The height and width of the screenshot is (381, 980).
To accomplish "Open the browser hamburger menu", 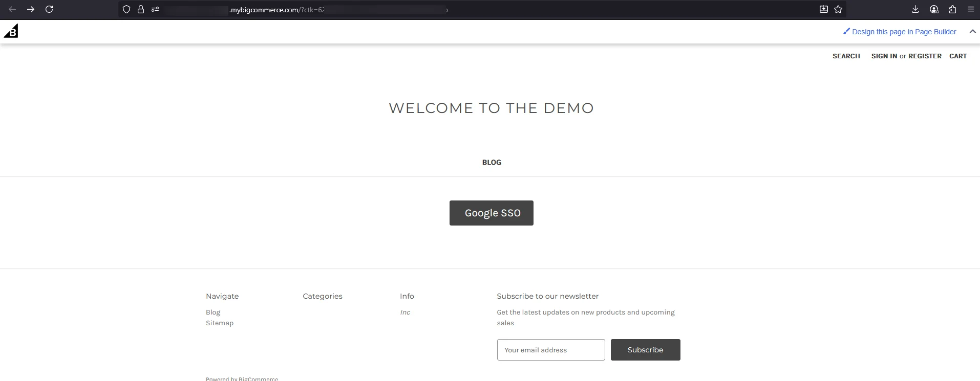I will 971,9.
